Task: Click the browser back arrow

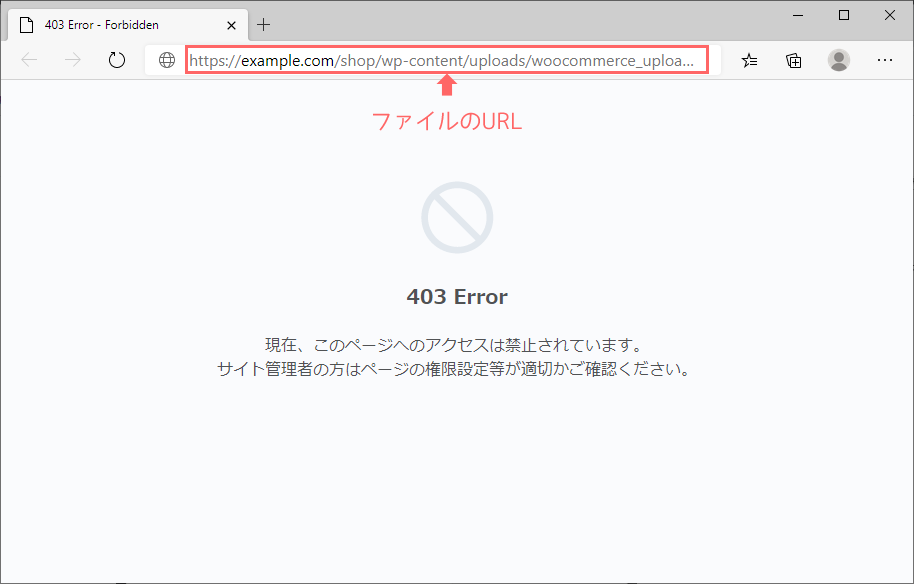Action: pyautogui.click(x=29, y=59)
